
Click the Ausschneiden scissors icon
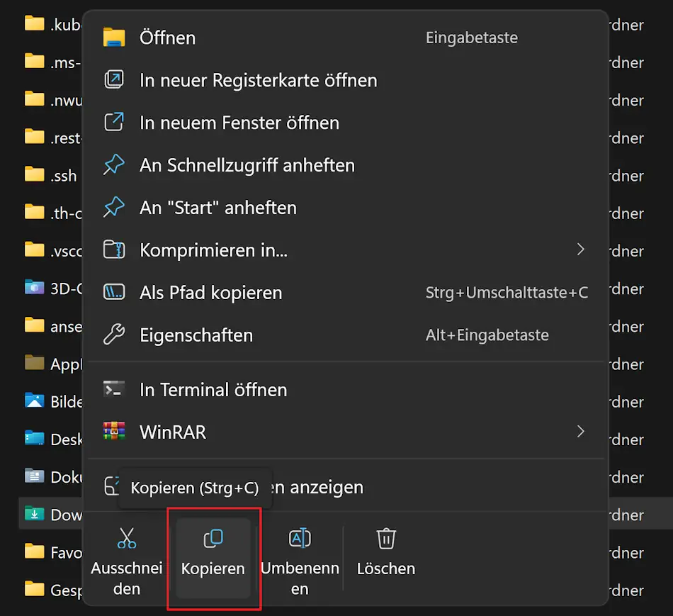[x=128, y=538]
